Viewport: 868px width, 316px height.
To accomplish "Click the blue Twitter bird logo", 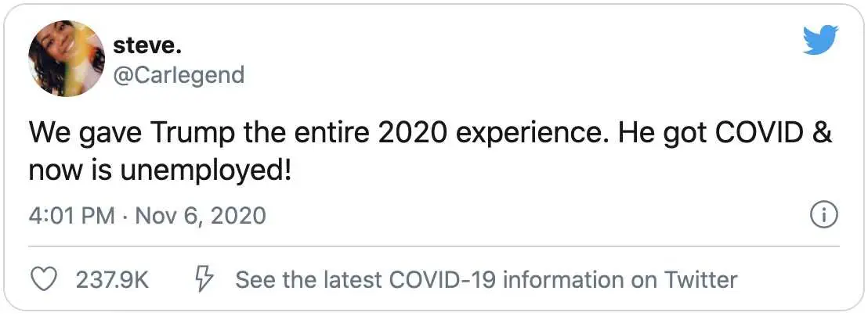I will pyautogui.click(x=820, y=41).
